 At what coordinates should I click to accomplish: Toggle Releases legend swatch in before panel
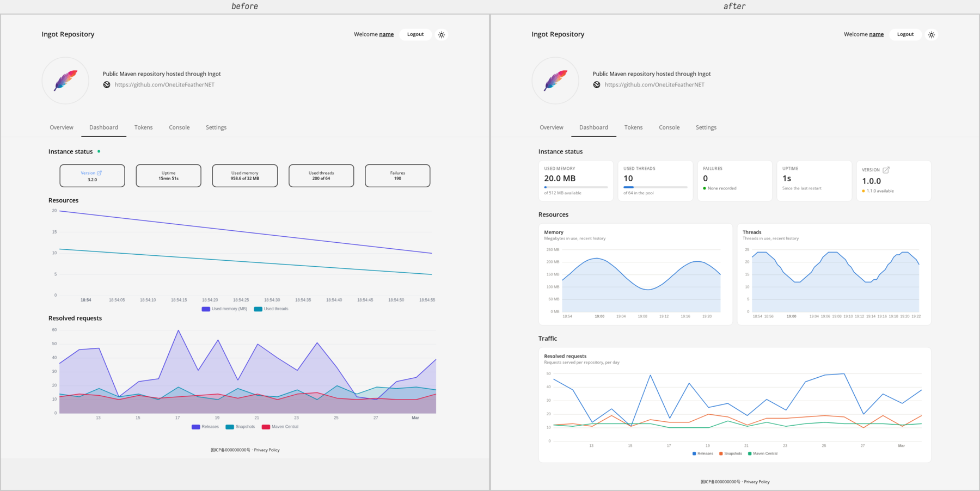[196, 427]
